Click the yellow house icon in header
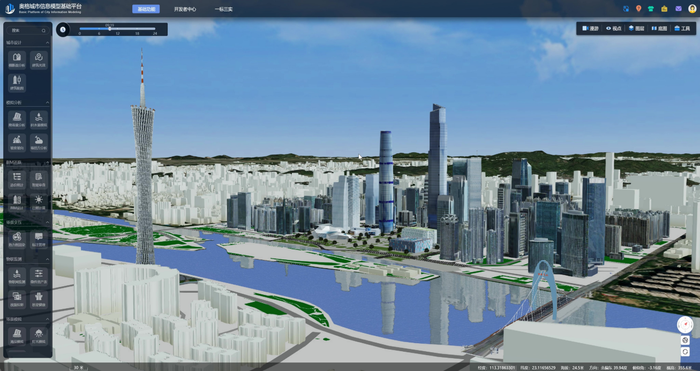This screenshot has width=700, height=371. click(x=664, y=8)
